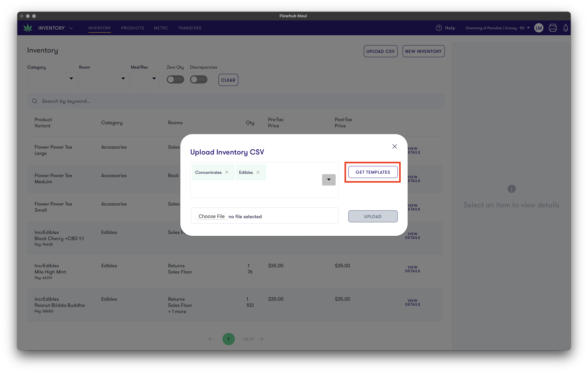Close the Upload Inventory CSV dialog

click(x=394, y=146)
